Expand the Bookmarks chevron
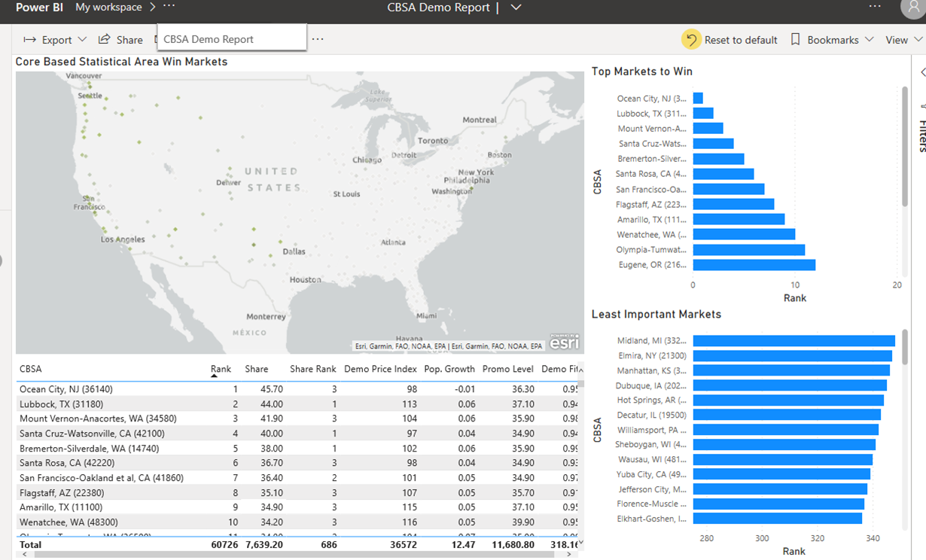The height and width of the screenshot is (560, 926). coord(870,39)
